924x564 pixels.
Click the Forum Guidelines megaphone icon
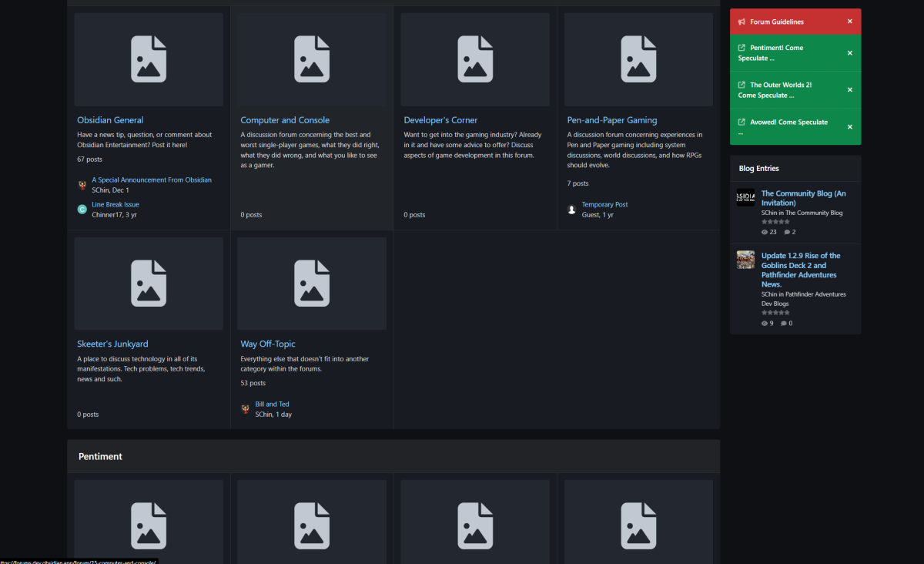[742, 22]
